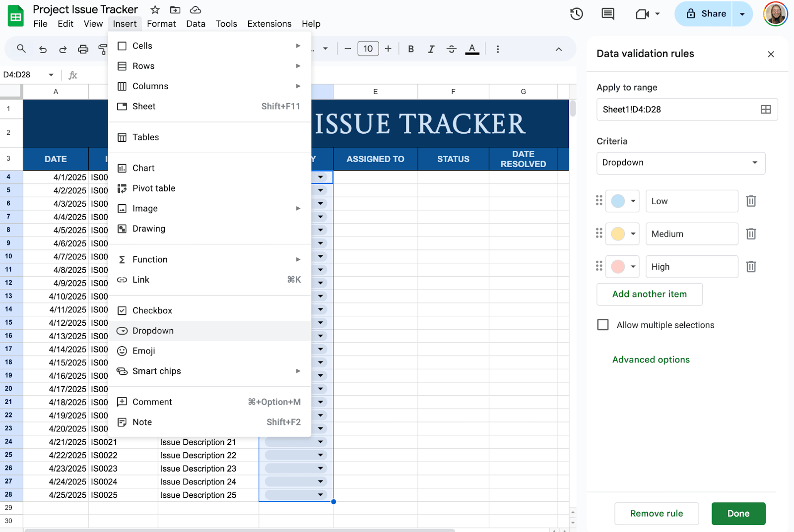794x532 pixels.
Task: Collapse the toolbar with the up chevron
Action: point(559,49)
